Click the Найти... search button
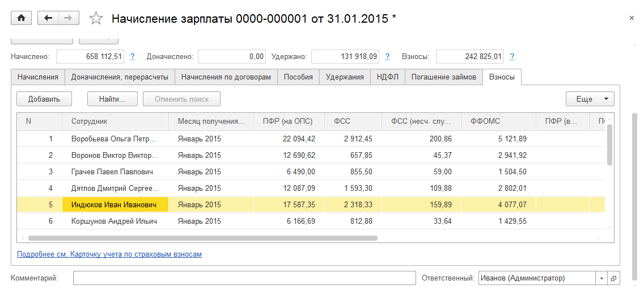Image resolution: width=644 pixels, height=293 pixels. click(x=113, y=99)
